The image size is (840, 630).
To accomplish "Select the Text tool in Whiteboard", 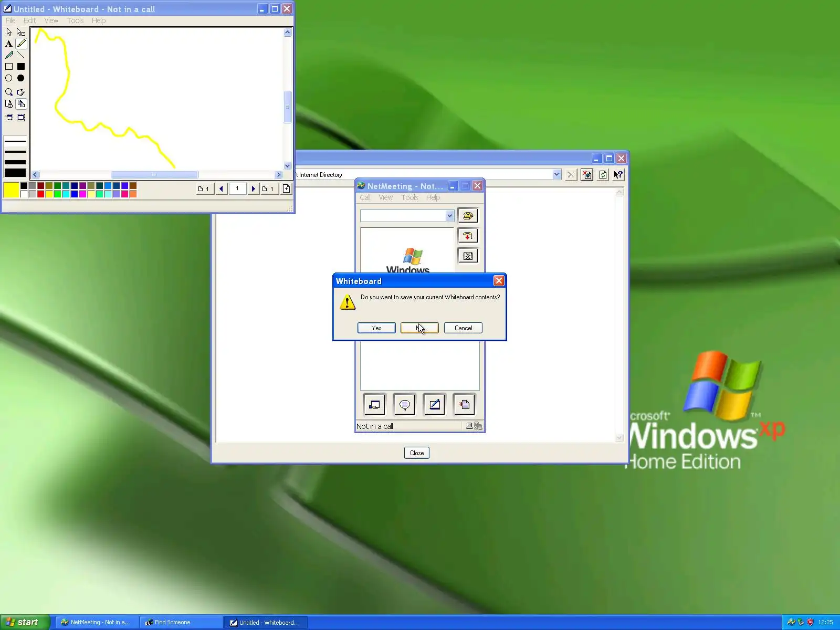I will tap(9, 44).
